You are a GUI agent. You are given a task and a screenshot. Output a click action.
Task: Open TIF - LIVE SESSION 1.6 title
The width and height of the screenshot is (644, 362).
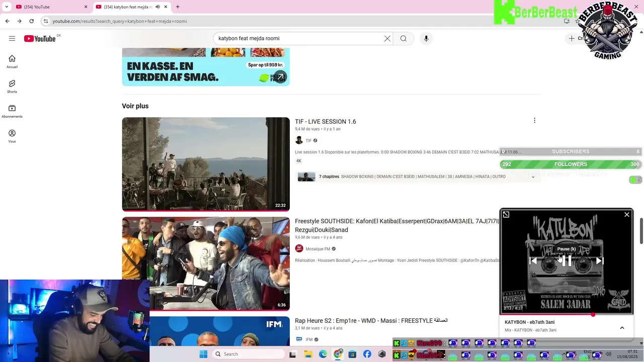326,122
